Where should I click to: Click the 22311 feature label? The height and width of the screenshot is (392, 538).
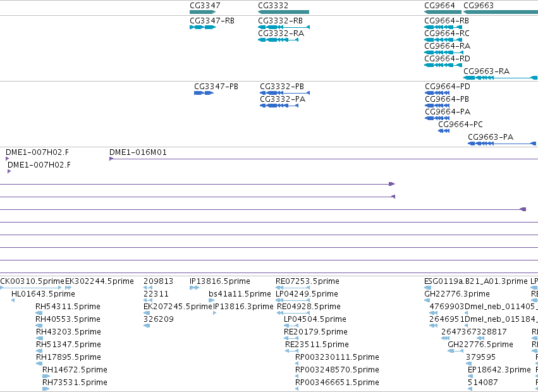(156, 294)
